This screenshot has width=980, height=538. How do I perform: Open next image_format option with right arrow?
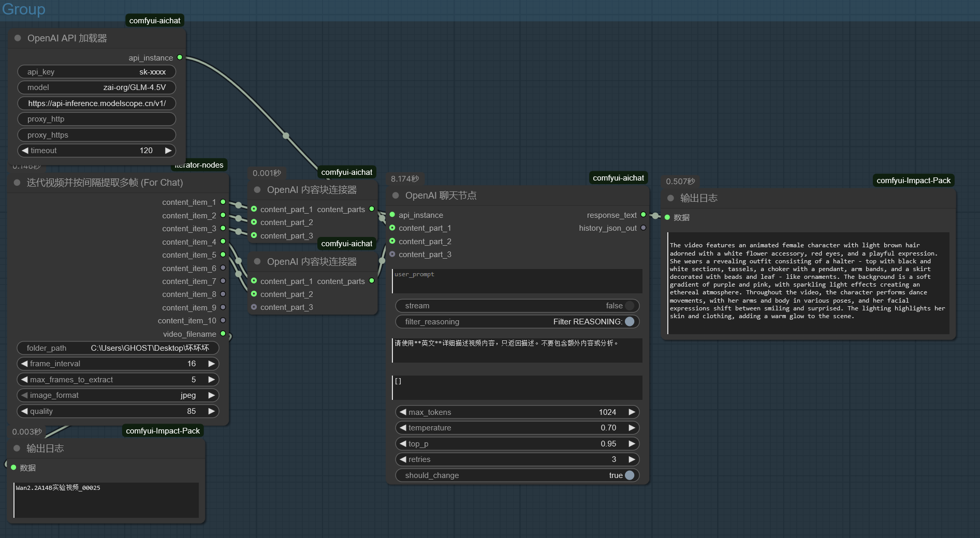pos(212,395)
